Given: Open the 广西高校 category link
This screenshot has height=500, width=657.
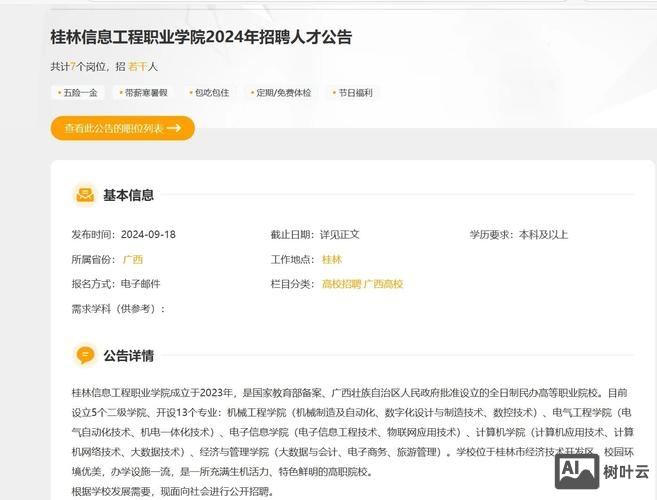Looking at the screenshot, I should click(x=383, y=284).
